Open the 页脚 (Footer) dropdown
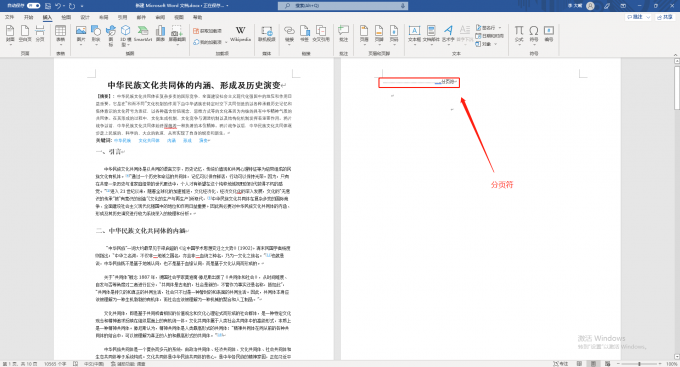Screen dimensions: 680x367 379,35
